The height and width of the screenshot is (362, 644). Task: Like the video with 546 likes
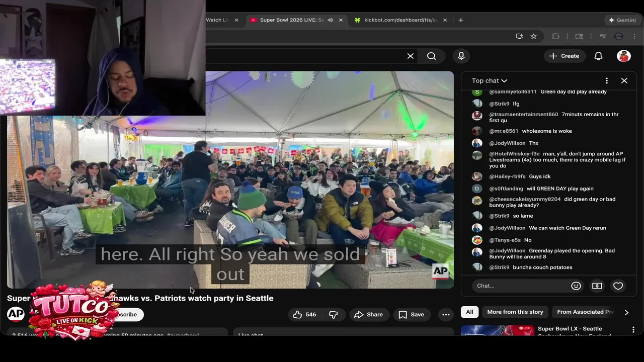pos(305,314)
